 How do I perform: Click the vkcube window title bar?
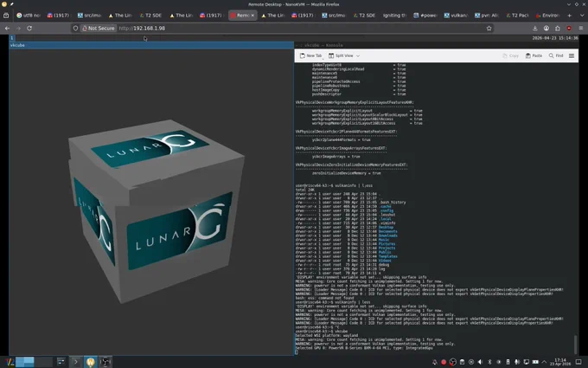[151, 45]
